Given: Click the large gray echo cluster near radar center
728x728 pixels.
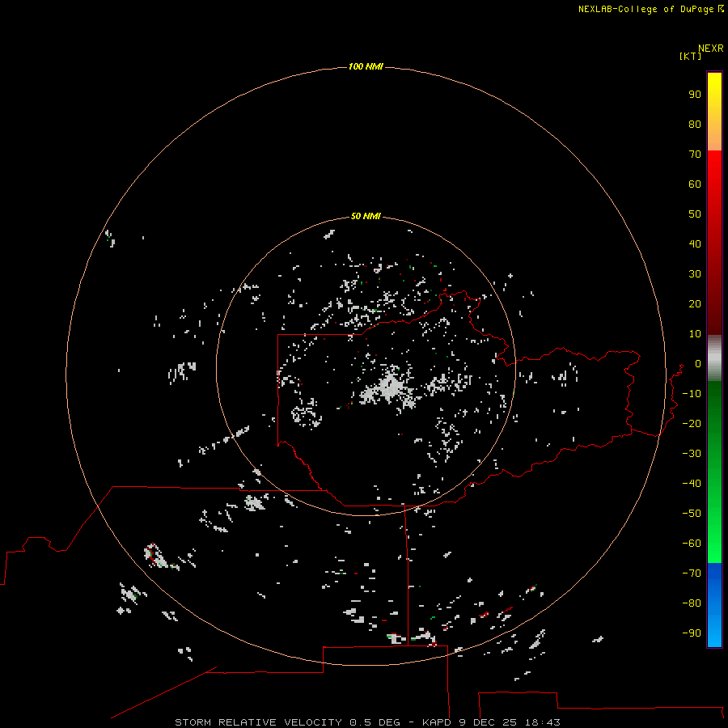Looking at the screenshot, I should (389, 389).
